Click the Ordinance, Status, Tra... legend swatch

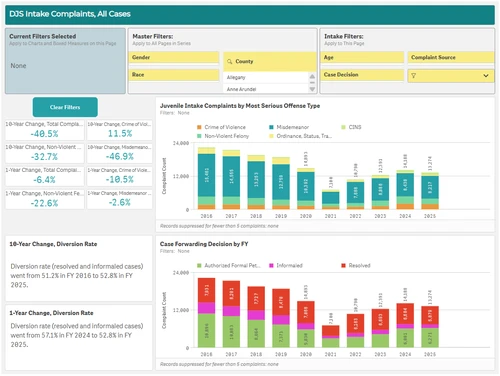coord(271,136)
